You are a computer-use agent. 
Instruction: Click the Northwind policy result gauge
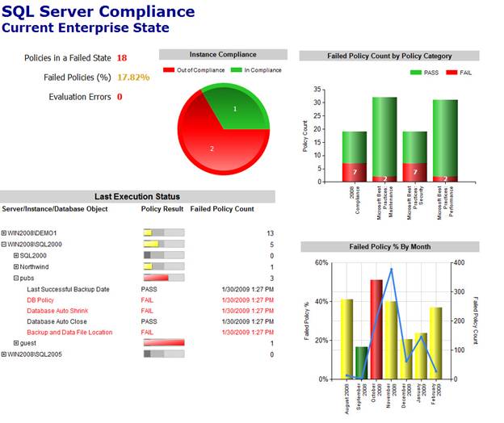164,266
